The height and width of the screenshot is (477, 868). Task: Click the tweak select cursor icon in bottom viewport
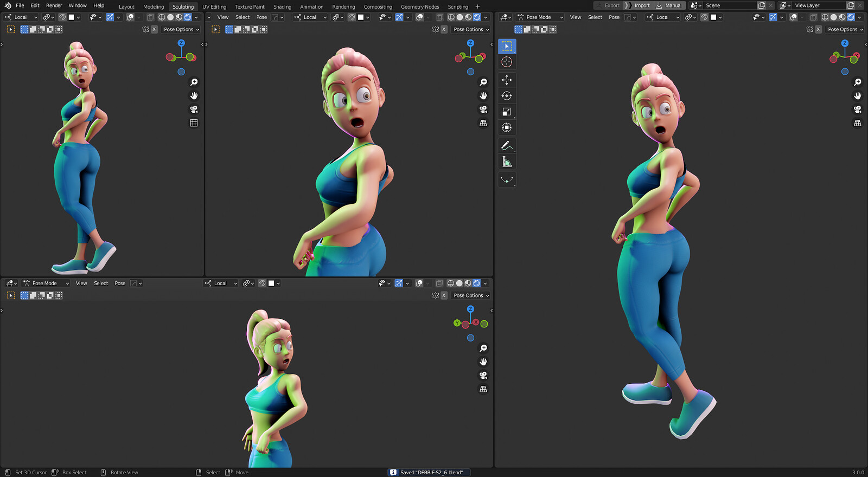click(11, 295)
